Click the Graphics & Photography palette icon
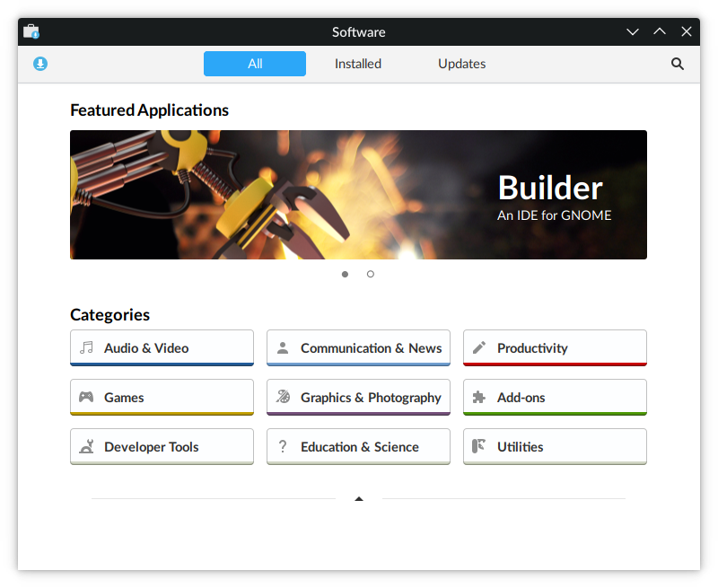The height and width of the screenshot is (588, 718). (x=283, y=397)
